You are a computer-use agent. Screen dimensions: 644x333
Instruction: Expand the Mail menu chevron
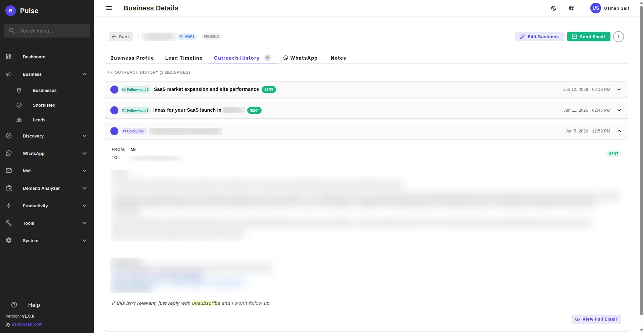tap(85, 171)
